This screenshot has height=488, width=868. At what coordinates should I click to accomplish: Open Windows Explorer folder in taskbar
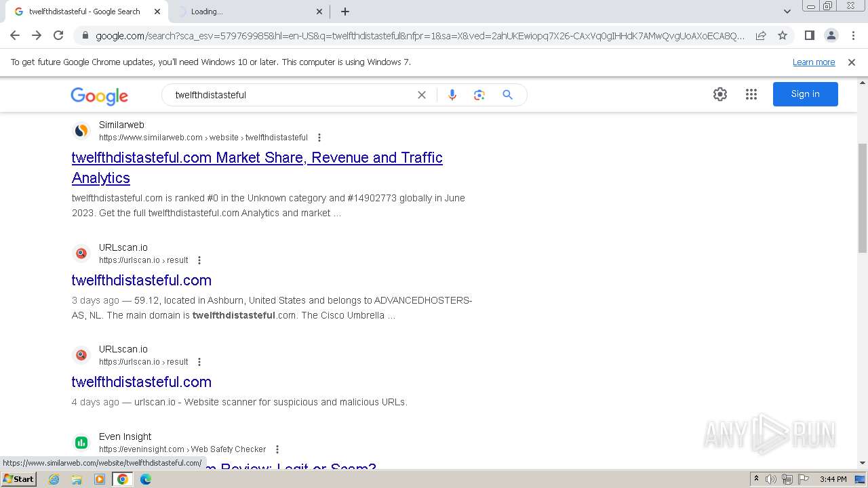77,479
